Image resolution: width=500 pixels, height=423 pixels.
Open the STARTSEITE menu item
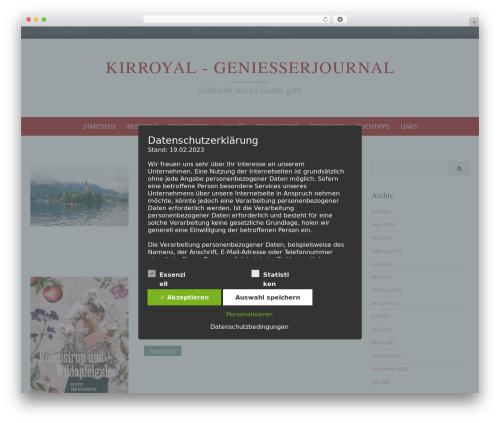pyautogui.click(x=99, y=127)
